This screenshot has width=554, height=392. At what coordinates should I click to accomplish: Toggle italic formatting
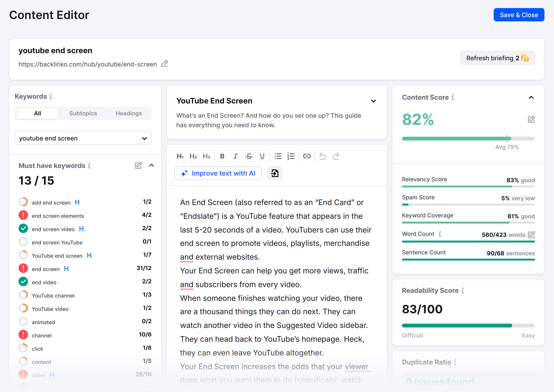coord(236,156)
